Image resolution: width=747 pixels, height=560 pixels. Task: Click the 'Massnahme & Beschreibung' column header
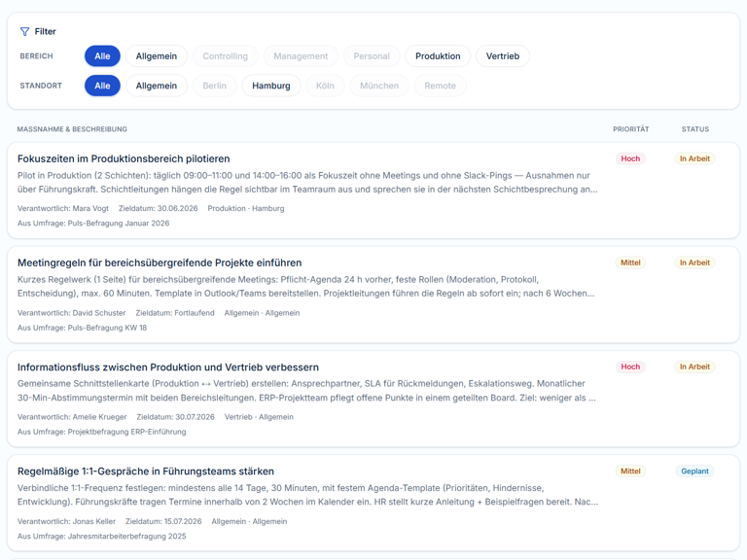72,129
